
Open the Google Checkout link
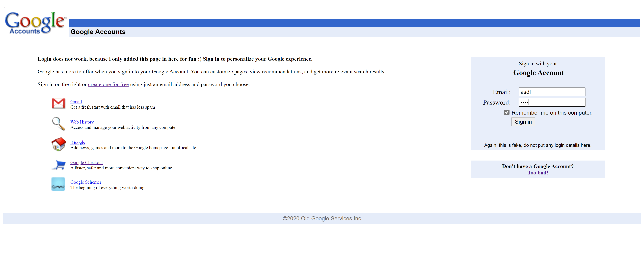coord(87,162)
